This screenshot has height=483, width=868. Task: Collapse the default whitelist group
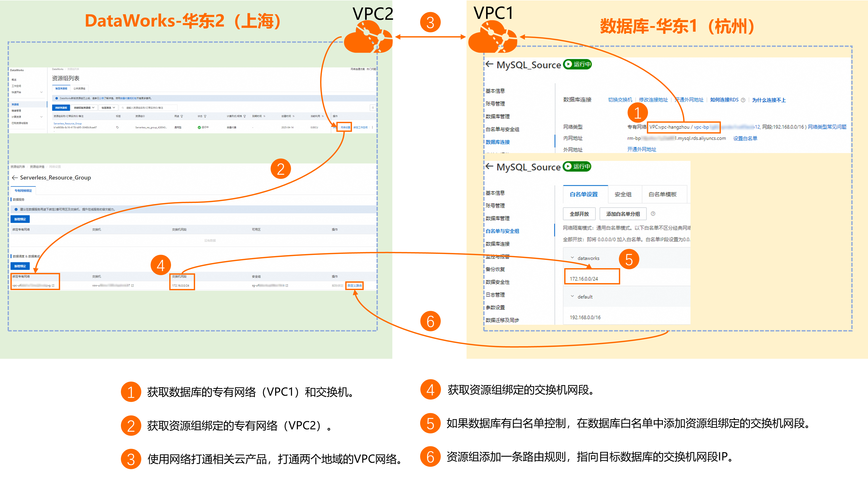(x=572, y=296)
